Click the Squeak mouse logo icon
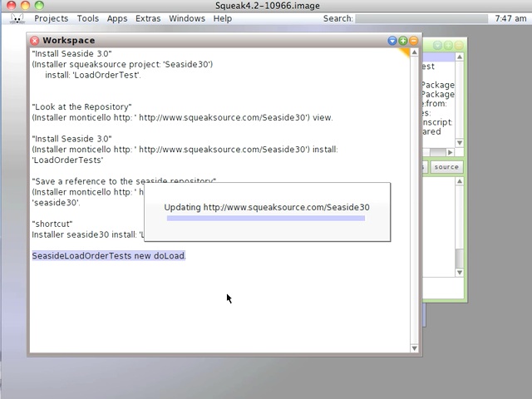The height and width of the screenshot is (399, 532). pos(17,18)
